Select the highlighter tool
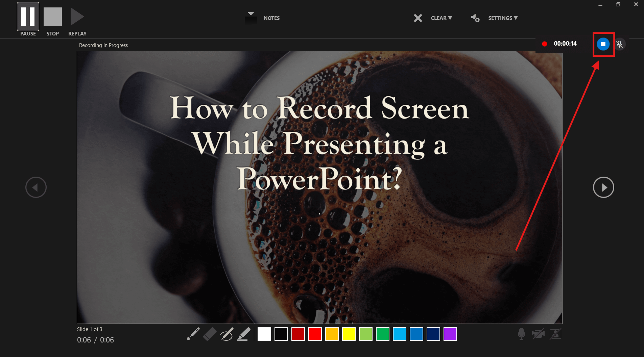This screenshot has width=644, height=357. [x=244, y=334]
